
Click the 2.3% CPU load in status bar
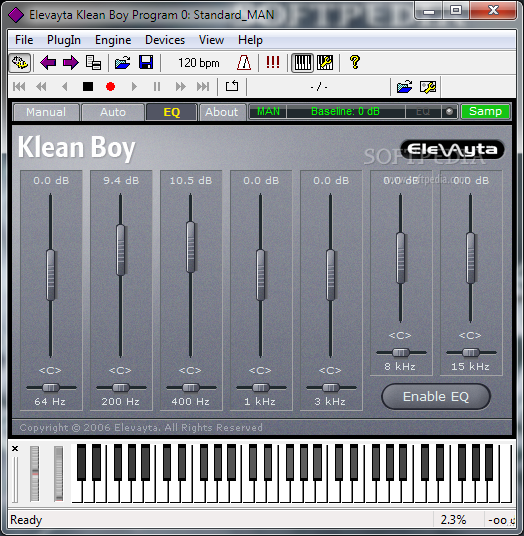click(453, 520)
